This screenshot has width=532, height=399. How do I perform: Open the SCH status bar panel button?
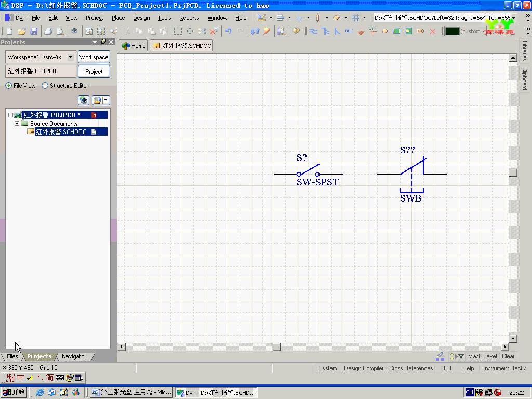445,368
